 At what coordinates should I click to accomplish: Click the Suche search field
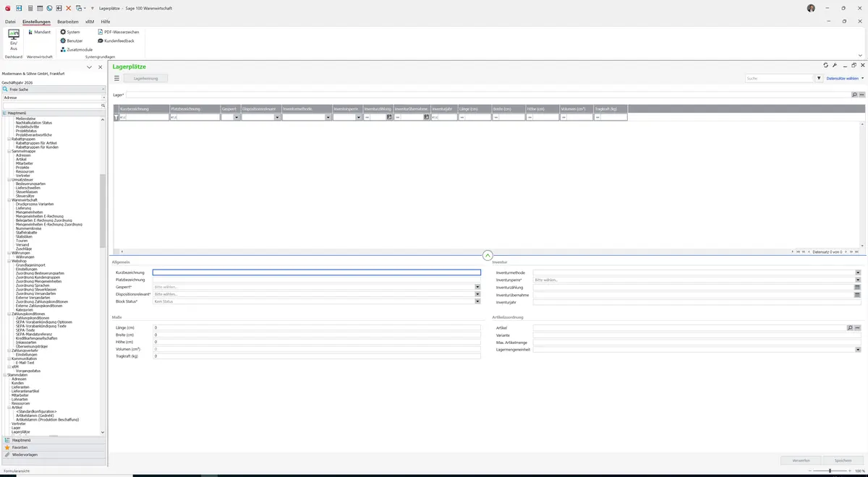point(780,78)
